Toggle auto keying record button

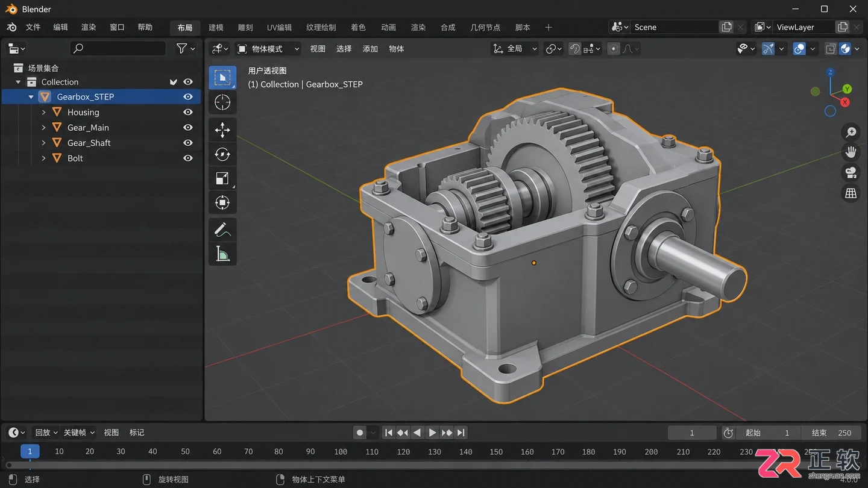pyautogui.click(x=360, y=433)
